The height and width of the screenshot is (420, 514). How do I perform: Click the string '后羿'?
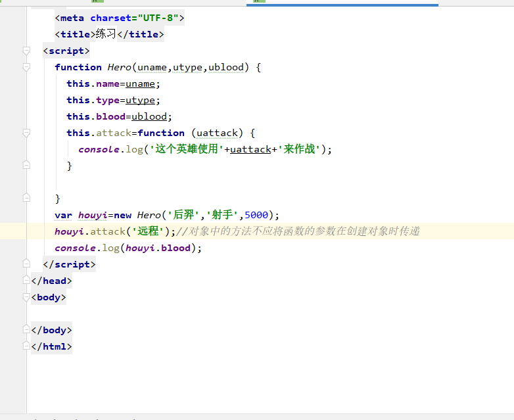click(x=183, y=215)
